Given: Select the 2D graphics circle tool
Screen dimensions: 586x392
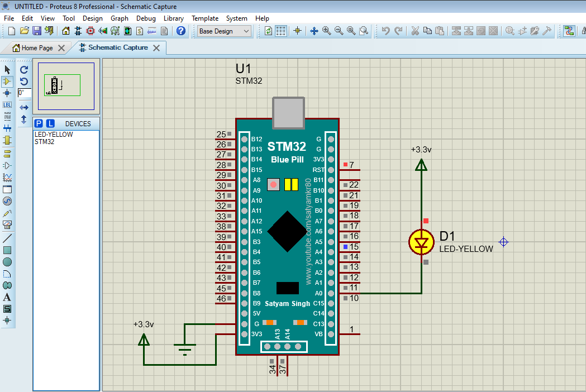Looking at the screenshot, I should (7, 262).
